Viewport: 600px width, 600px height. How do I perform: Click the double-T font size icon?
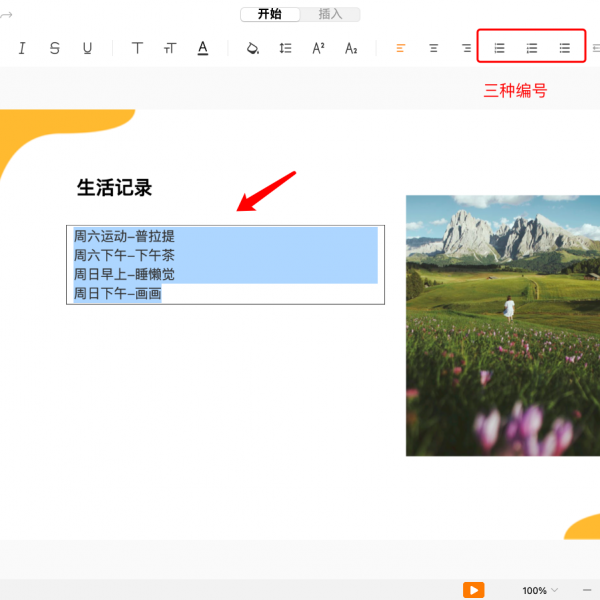pos(170,48)
